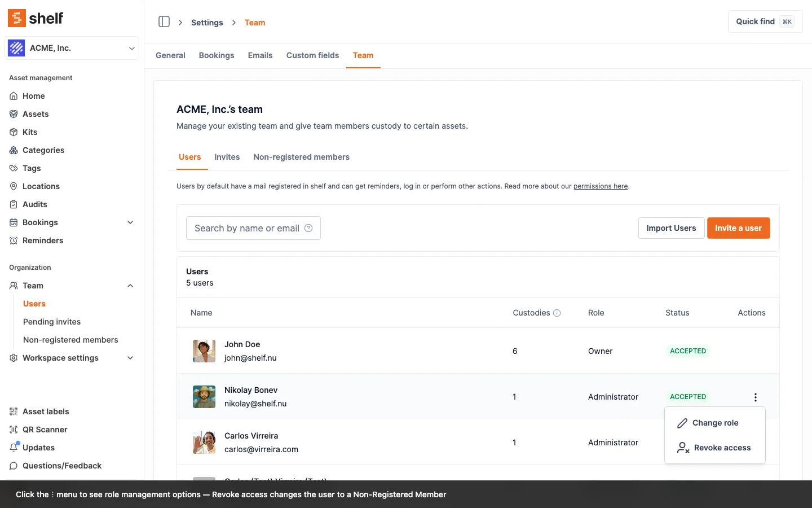Focus the Search by name or email field
Image resolution: width=812 pixels, height=508 pixels.
pyautogui.click(x=246, y=228)
